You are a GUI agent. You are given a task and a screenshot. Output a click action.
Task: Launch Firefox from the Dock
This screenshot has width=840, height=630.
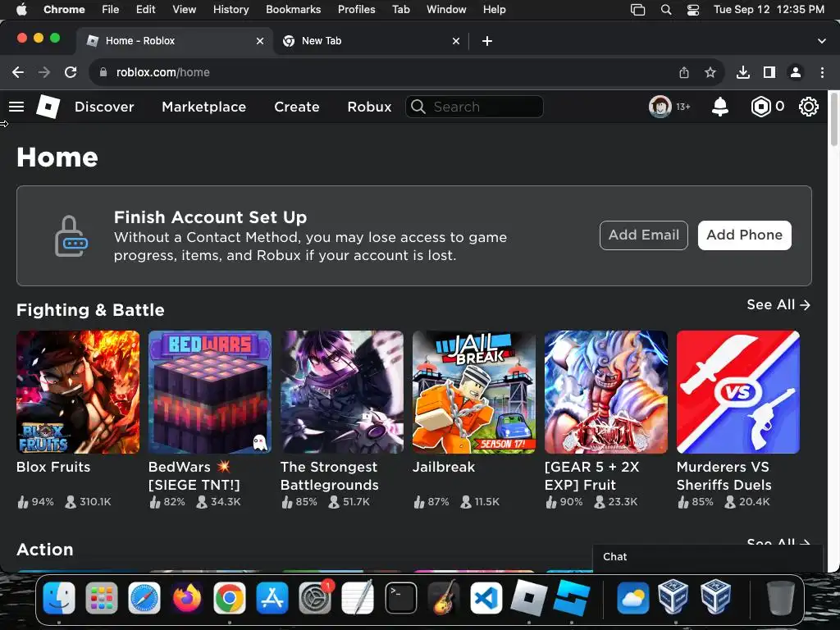(x=187, y=597)
